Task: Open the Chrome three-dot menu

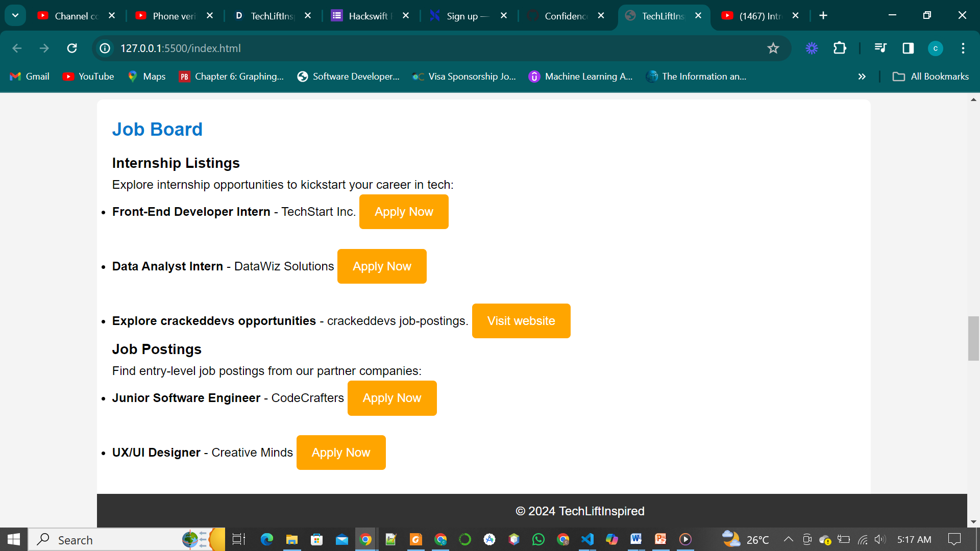Action: pyautogui.click(x=963, y=48)
